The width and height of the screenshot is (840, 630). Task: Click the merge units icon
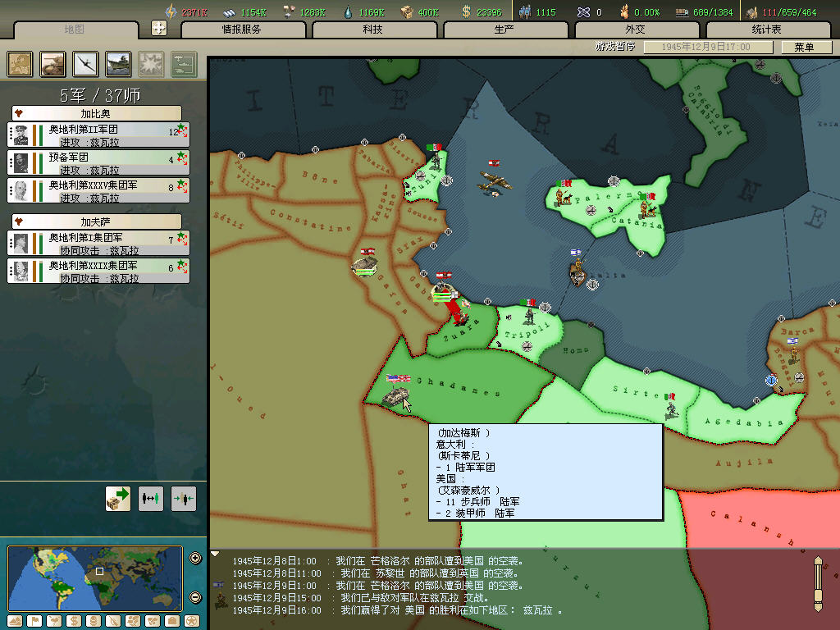[184, 498]
